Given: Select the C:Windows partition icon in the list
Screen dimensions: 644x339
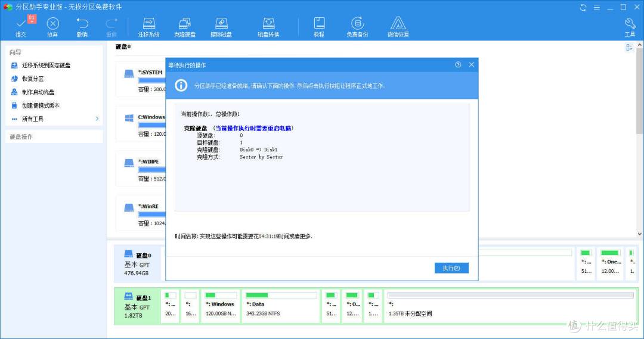Looking at the screenshot, I should tap(129, 118).
